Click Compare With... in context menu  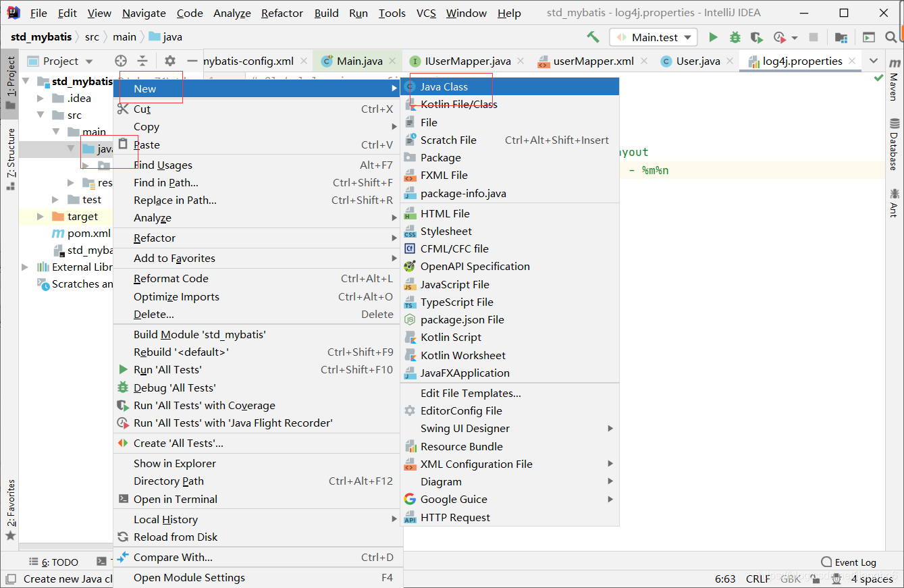click(257, 557)
